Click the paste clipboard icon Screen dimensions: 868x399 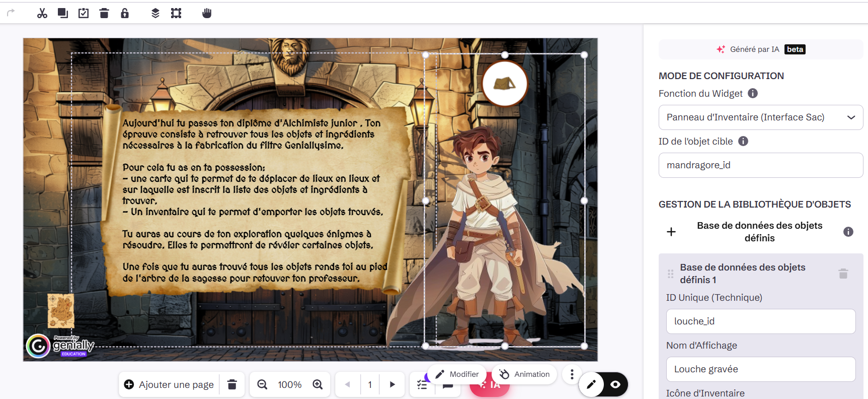point(84,13)
